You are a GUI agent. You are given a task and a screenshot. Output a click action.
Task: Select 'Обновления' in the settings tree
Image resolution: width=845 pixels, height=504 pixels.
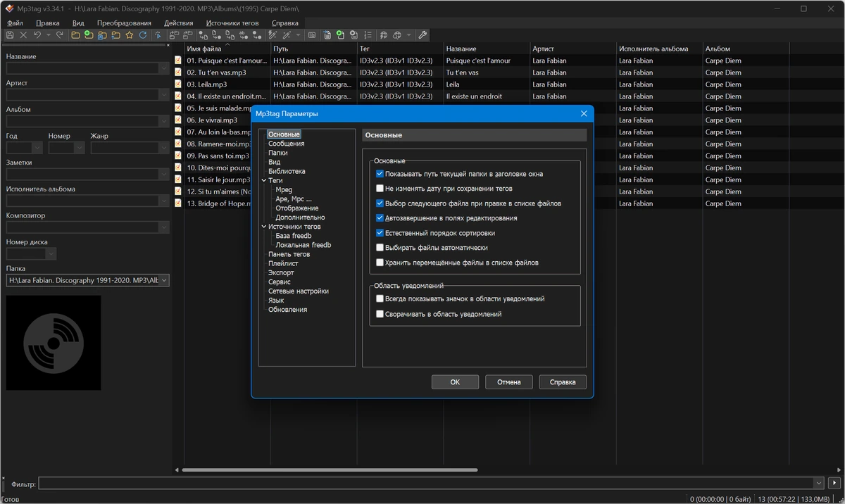(287, 309)
